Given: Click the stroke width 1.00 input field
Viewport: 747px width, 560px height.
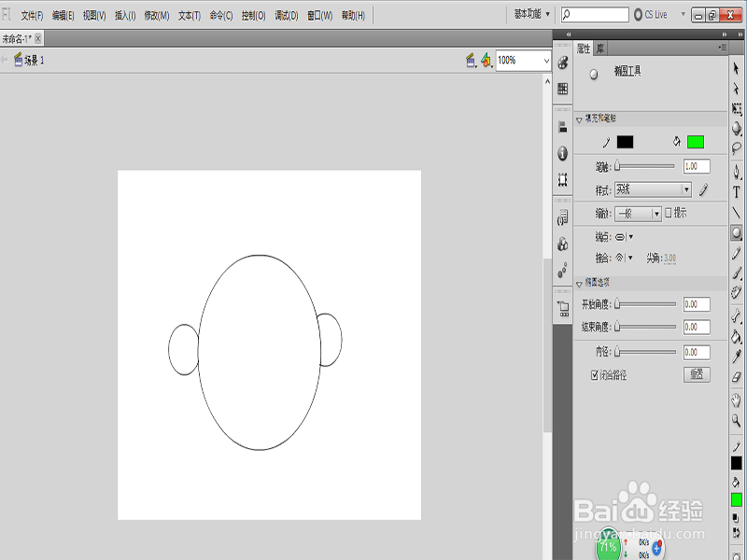Looking at the screenshot, I should pos(697,166).
